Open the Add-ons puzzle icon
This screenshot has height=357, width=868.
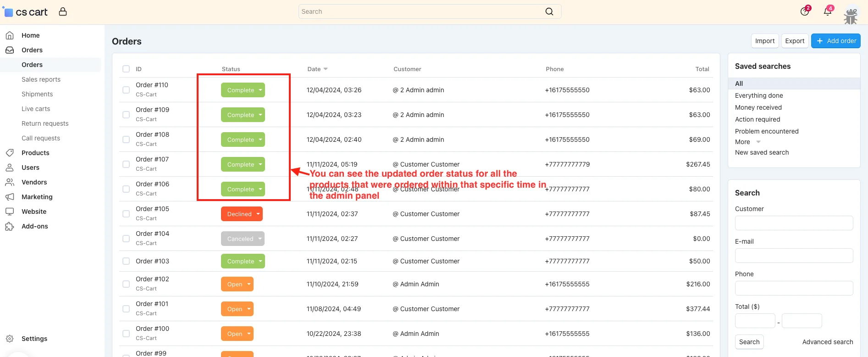tap(10, 226)
